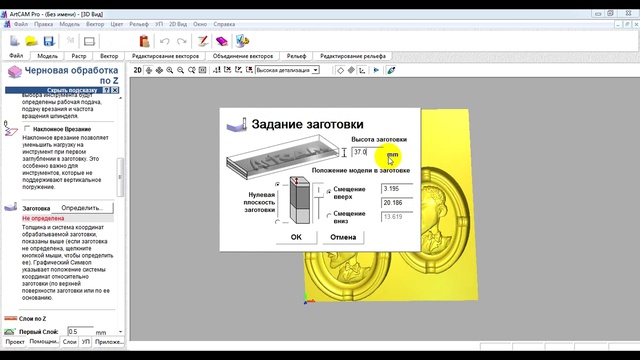Click help question mark in hint bar

[107, 90]
